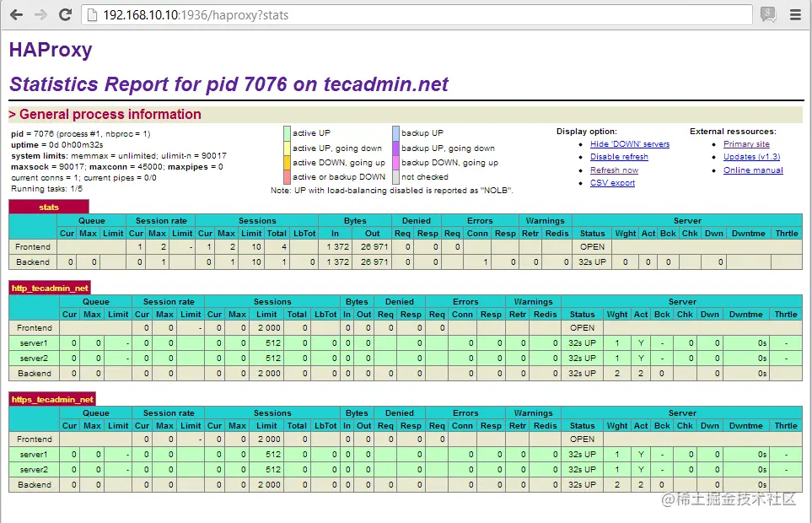Reload the stats page via the refresh icon
Screen dimensions: 812x523
pos(65,13)
